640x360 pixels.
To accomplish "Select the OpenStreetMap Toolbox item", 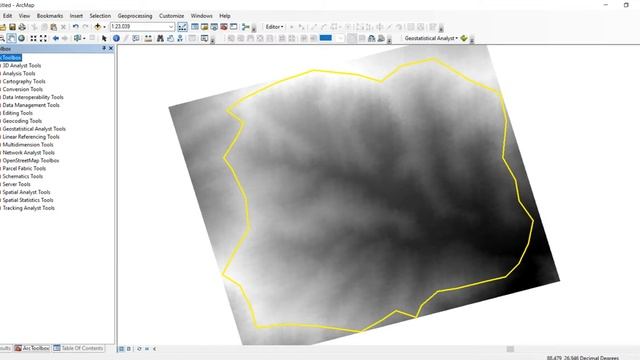I will 31,160.
